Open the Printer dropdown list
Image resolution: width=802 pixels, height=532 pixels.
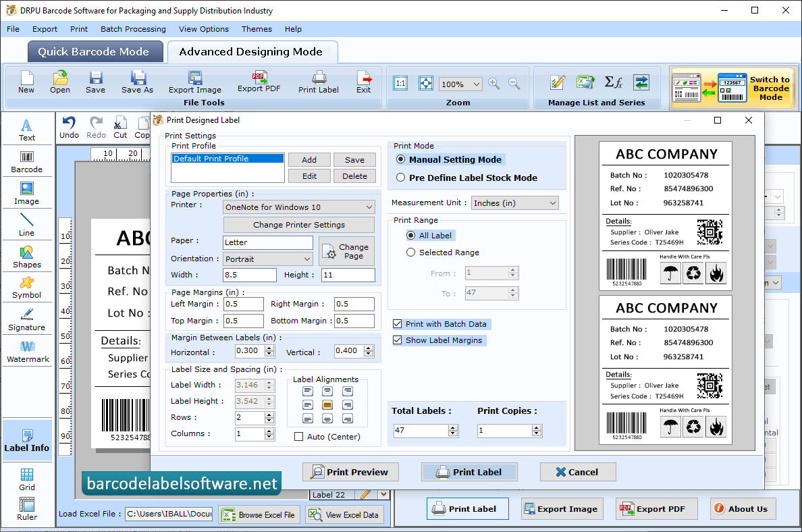tap(299, 207)
